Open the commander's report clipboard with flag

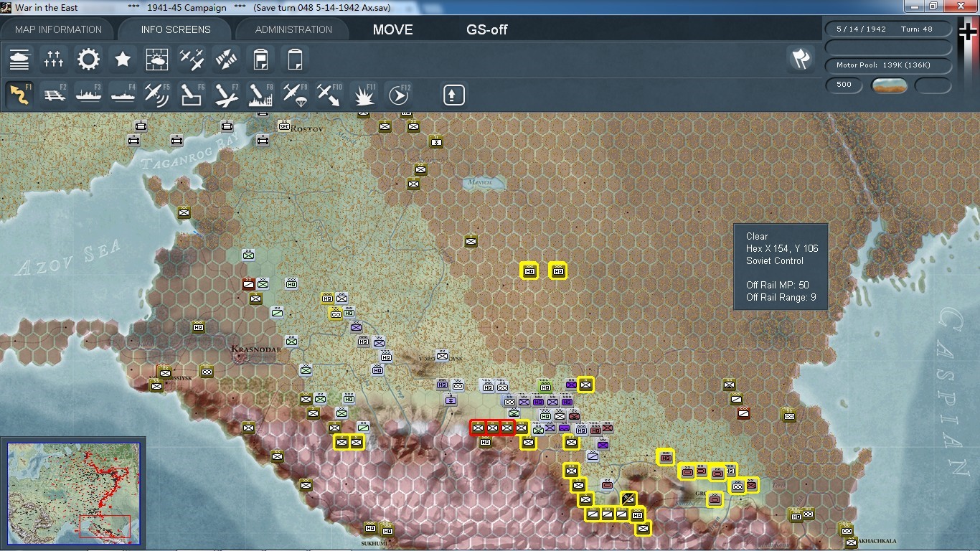260,59
